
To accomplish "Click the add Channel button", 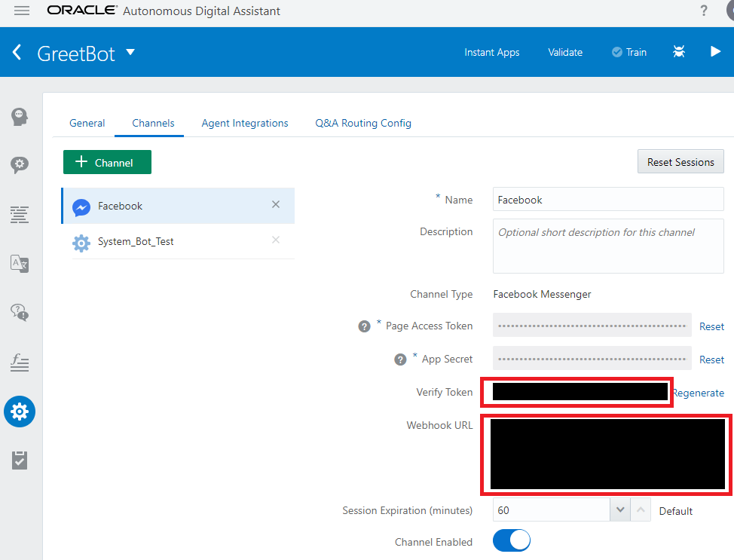I will point(107,162).
